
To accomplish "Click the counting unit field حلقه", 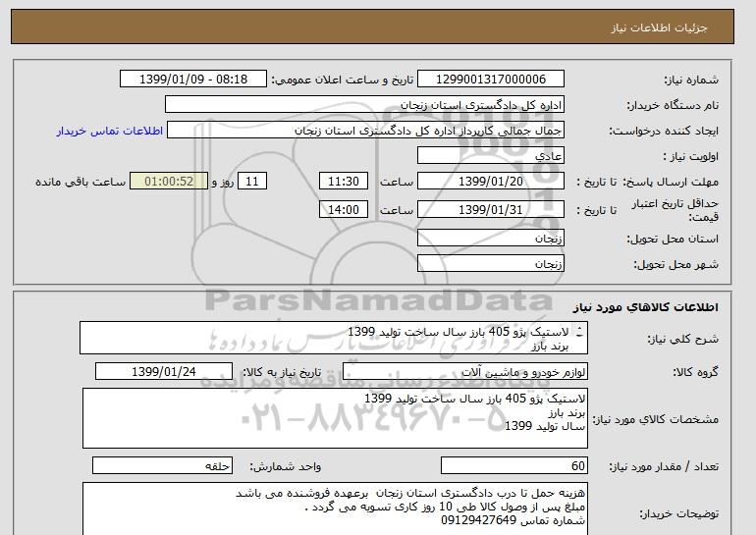I will (x=162, y=466).
